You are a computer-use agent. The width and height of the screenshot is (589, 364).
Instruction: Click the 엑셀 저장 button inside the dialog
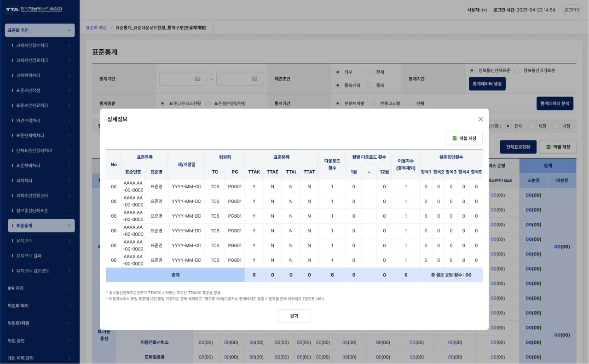tap(464, 139)
